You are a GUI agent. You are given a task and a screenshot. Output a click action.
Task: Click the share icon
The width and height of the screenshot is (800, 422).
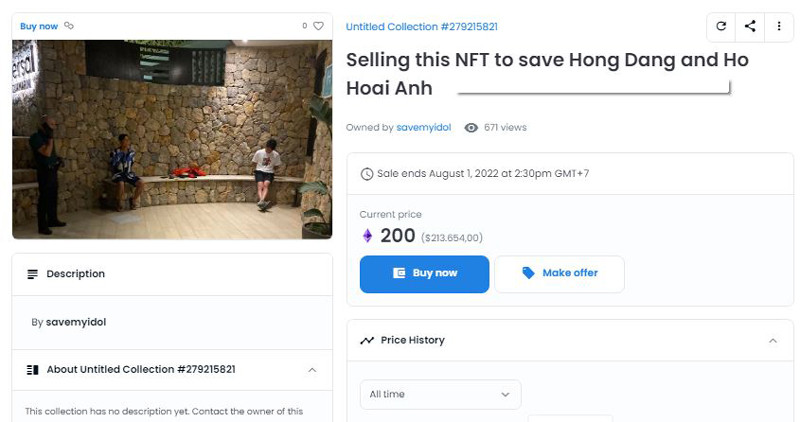pos(750,26)
